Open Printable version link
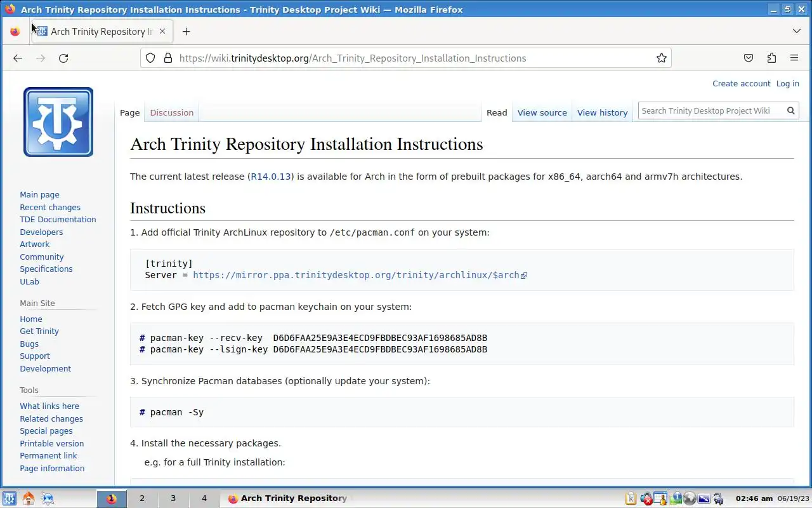812x508 pixels. (x=52, y=444)
